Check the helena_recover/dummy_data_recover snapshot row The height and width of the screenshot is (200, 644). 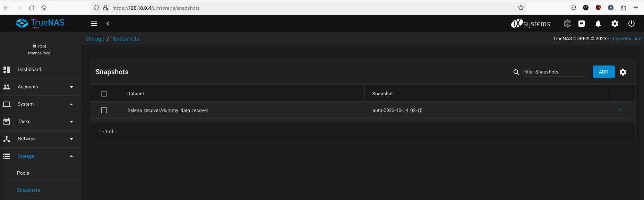[104, 111]
